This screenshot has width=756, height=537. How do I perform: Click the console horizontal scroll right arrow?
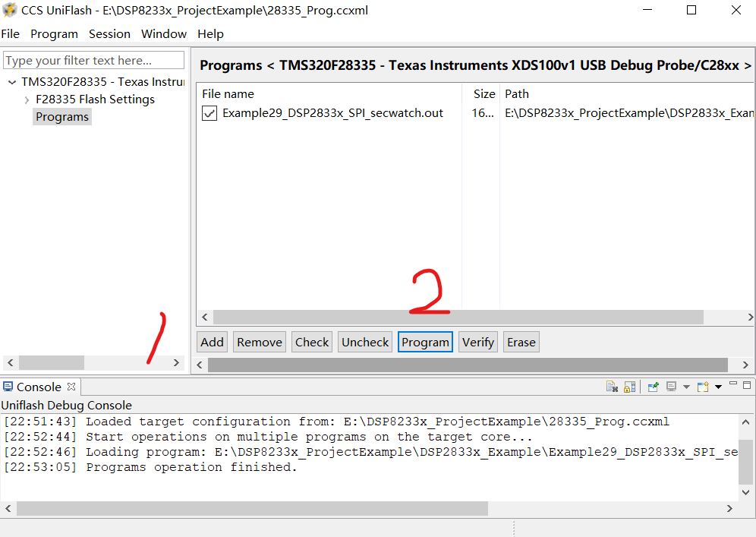tap(729, 508)
